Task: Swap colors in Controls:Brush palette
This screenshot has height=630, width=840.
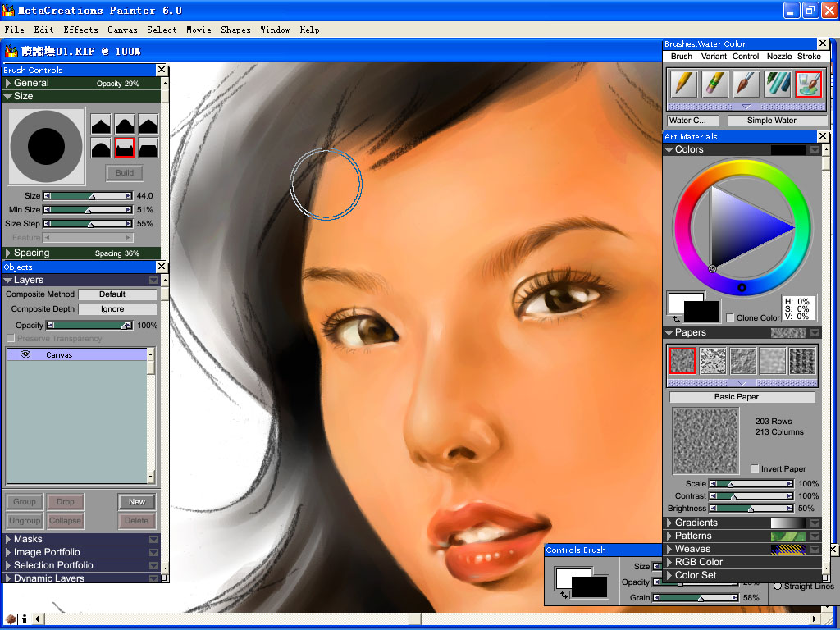Action: click(x=564, y=595)
